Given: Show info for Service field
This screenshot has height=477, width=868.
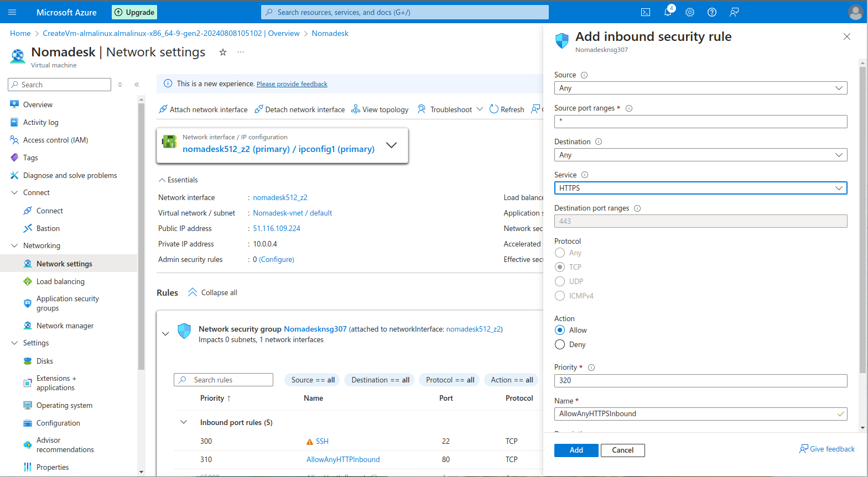Looking at the screenshot, I should pos(585,175).
